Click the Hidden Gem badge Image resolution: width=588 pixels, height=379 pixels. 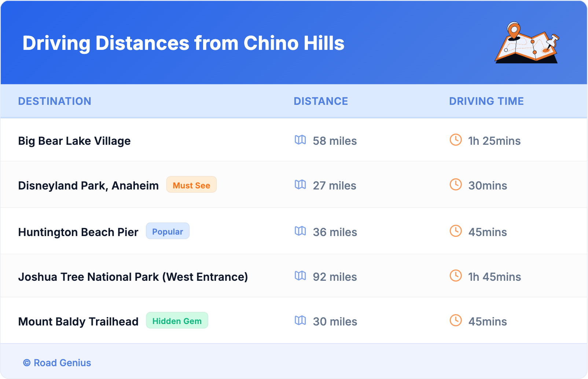177,321
